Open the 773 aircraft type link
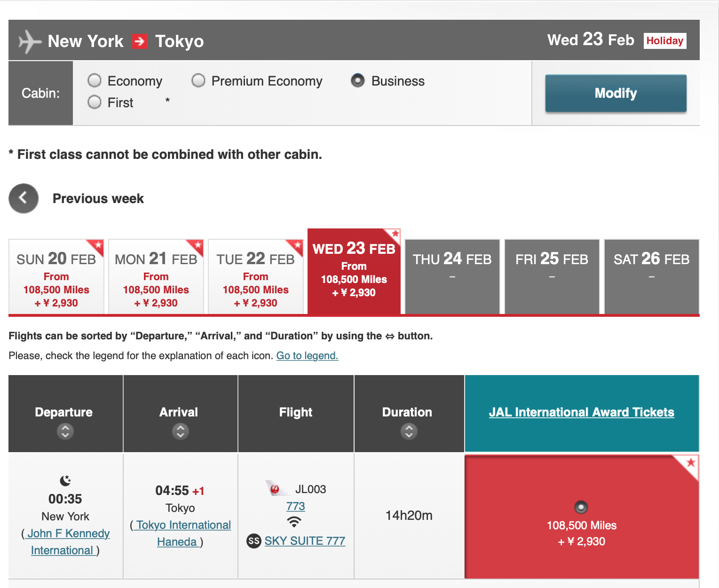 (x=295, y=506)
